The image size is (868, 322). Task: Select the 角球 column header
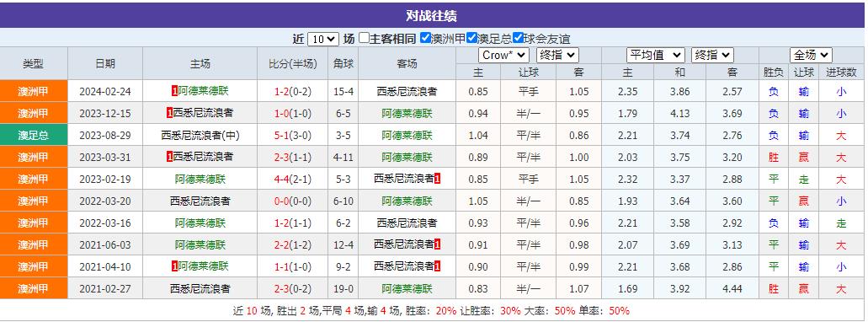click(343, 64)
